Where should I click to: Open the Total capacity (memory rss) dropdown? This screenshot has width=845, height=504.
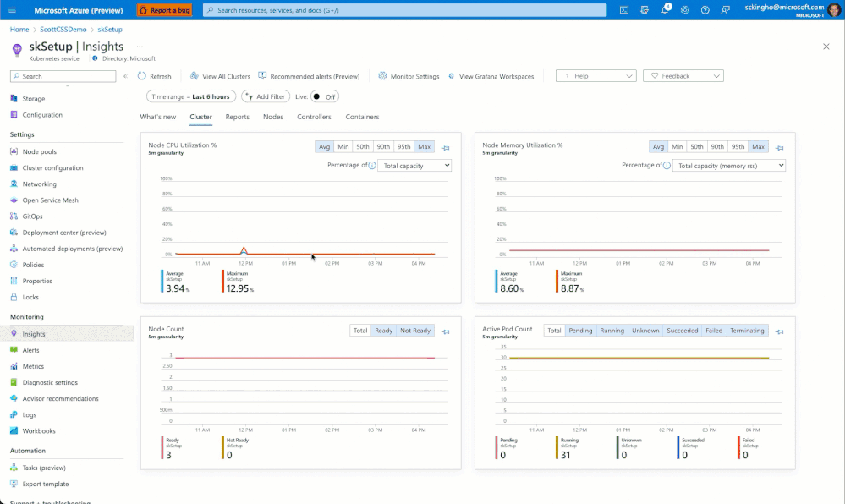coord(729,166)
